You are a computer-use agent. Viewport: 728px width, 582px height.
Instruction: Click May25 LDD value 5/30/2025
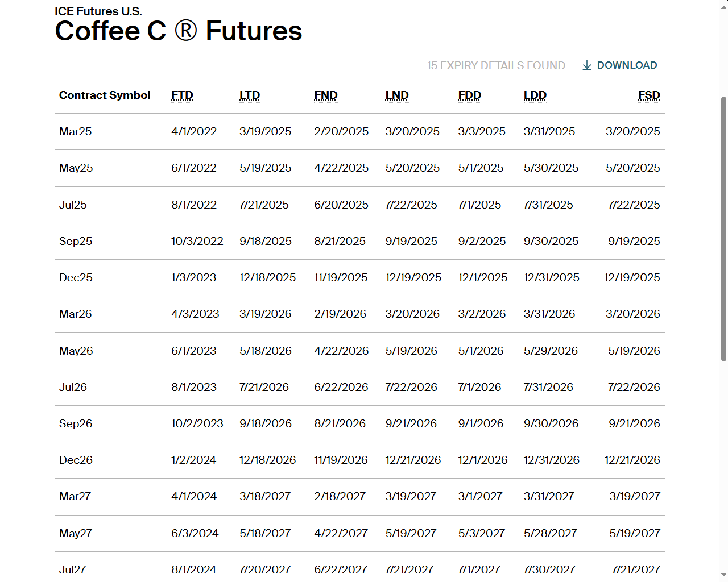551,168
